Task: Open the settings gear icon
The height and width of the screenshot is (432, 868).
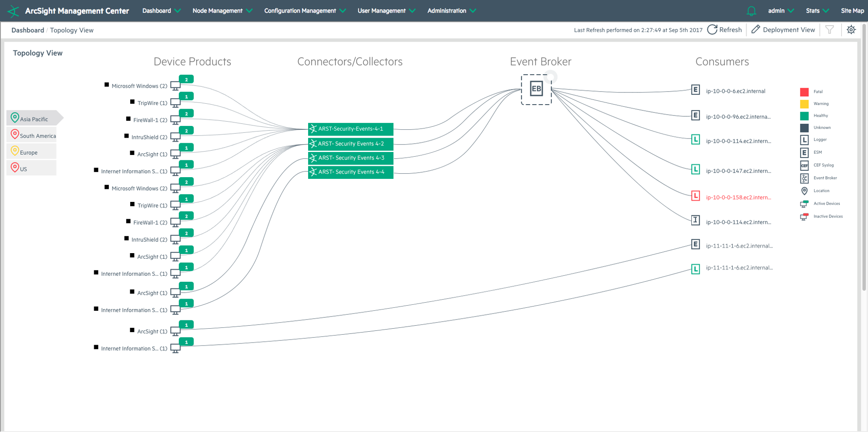Action: [x=851, y=30]
